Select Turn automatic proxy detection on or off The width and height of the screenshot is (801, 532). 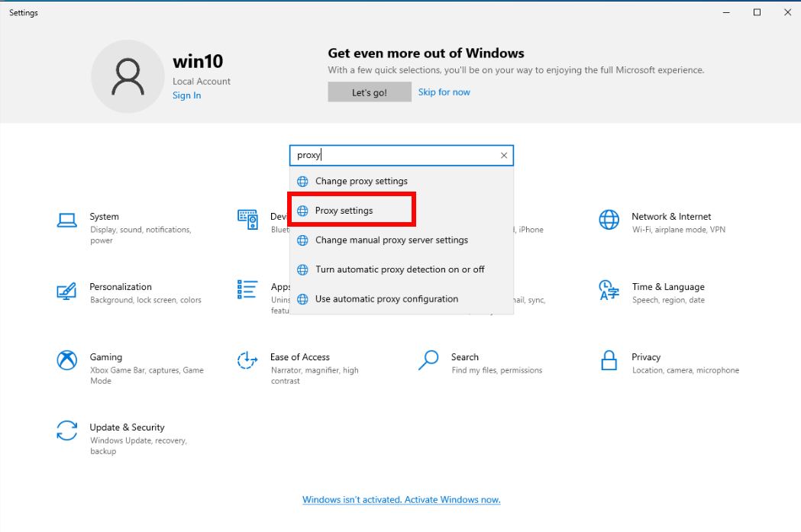[x=402, y=269]
